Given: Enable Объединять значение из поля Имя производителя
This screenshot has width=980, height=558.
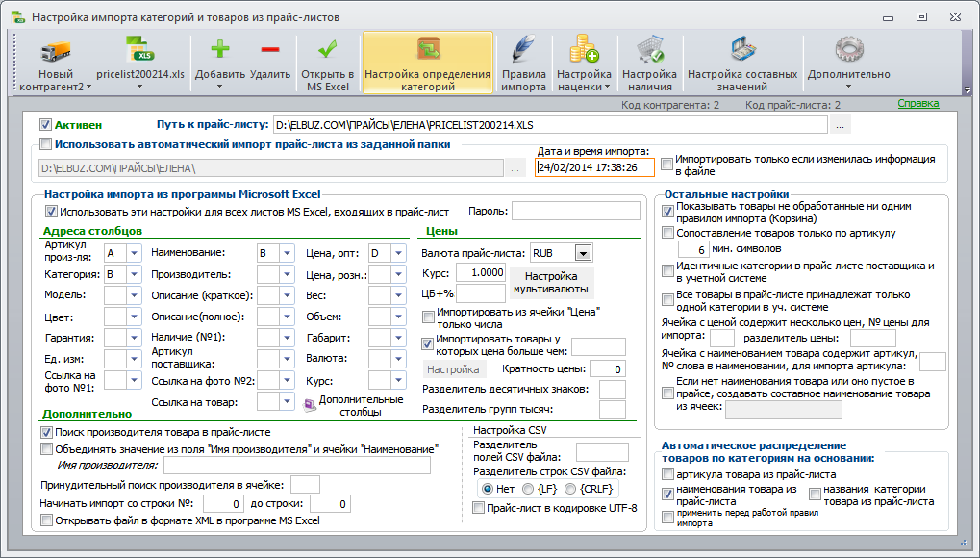Looking at the screenshot, I should pos(46,448).
